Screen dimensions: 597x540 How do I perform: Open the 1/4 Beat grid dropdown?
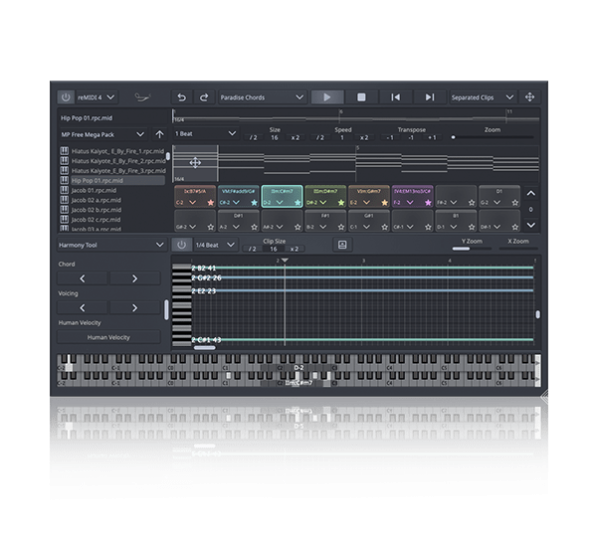(x=215, y=245)
